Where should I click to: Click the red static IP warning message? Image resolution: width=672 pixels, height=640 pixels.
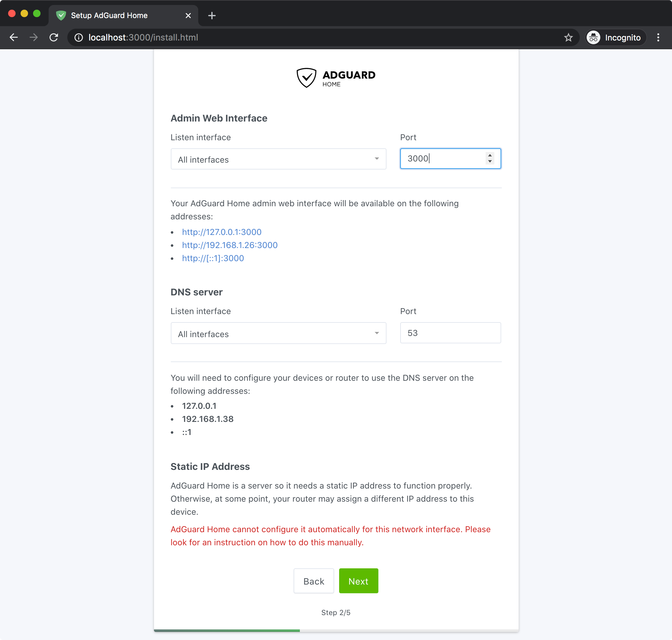(x=330, y=536)
